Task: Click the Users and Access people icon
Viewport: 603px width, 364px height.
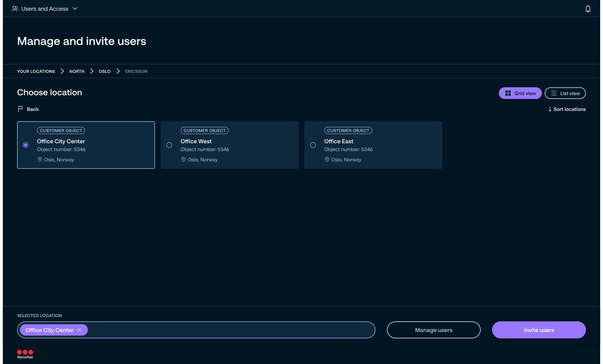Action: (15, 9)
